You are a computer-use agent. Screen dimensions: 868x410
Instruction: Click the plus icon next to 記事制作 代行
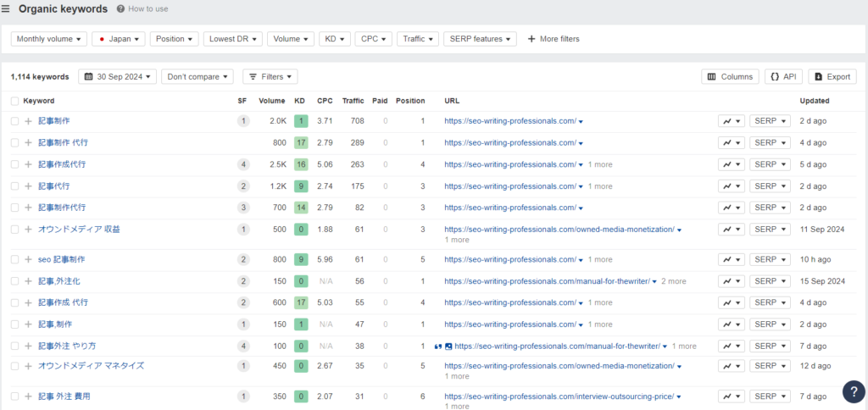28,143
